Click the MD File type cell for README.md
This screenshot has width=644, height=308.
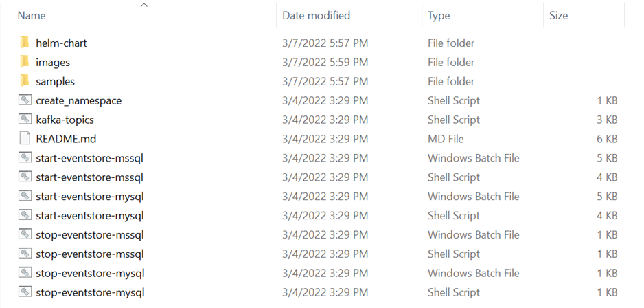[447, 139]
